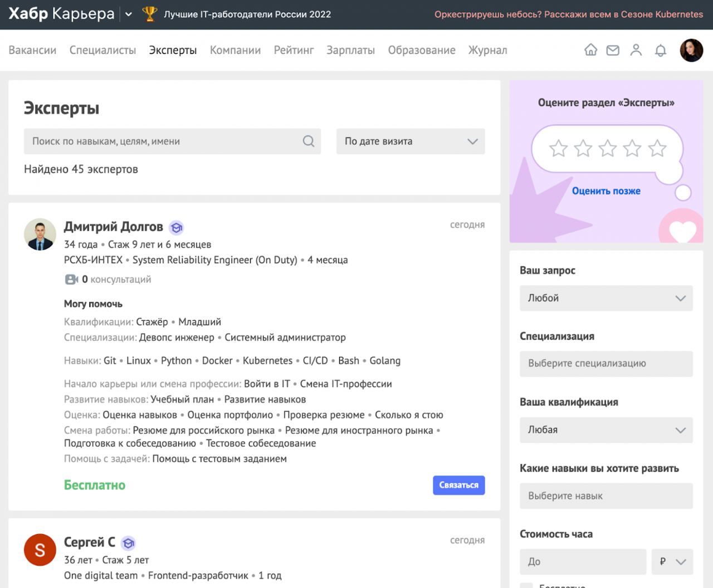Go to the 'Зарплаты' section
713x588 pixels.
[x=350, y=50]
